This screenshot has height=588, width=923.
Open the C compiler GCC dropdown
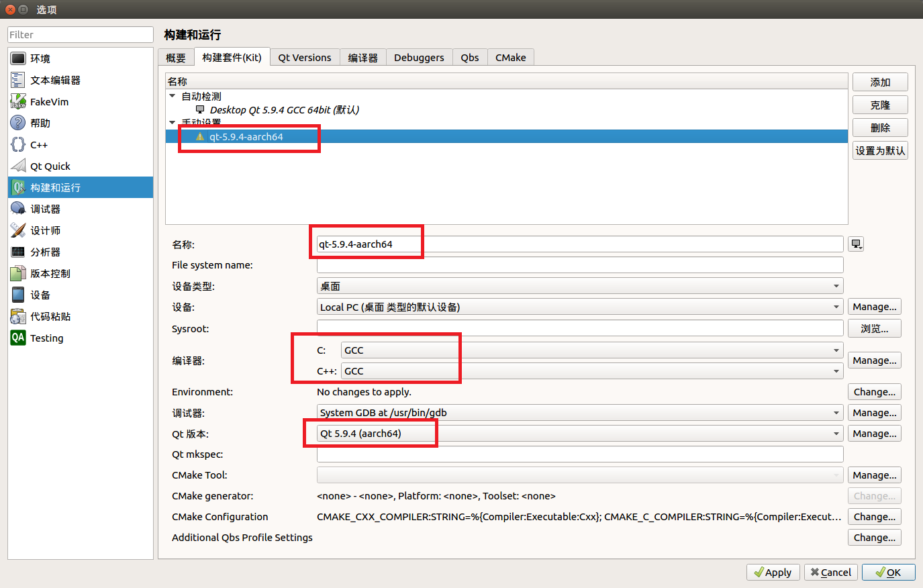click(592, 350)
